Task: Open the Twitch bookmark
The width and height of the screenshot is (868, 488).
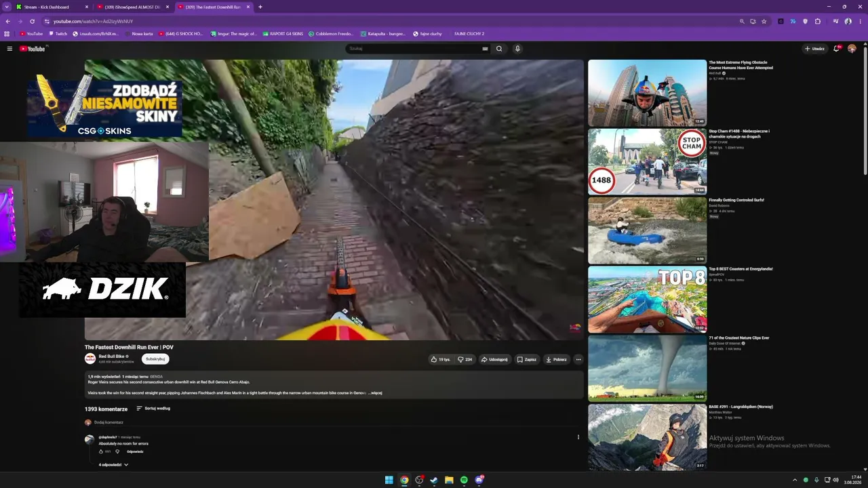Action: pyautogui.click(x=58, y=33)
